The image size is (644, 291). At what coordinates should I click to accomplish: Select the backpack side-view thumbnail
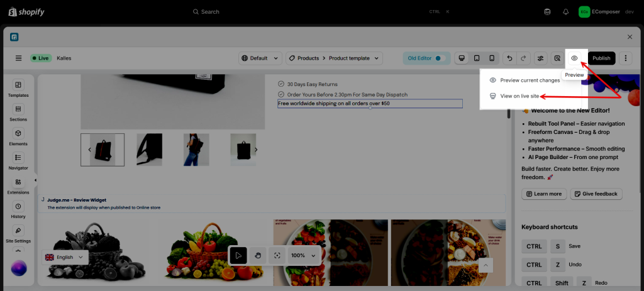(150, 150)
